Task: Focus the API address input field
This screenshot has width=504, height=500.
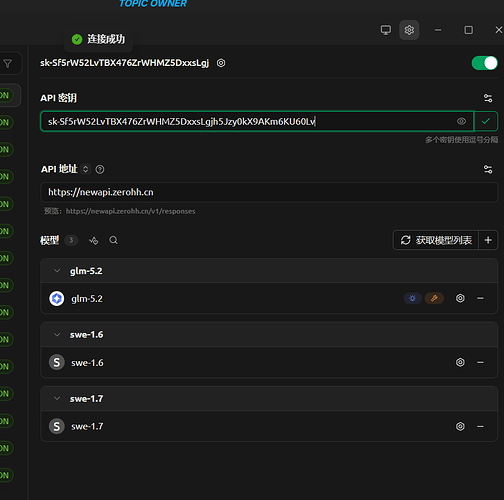Action: click(269, 192)
